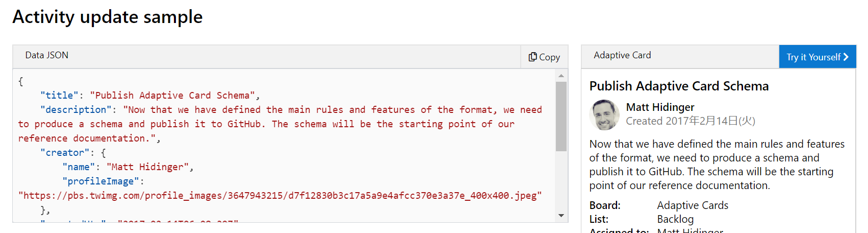868x233 pixels.
Task: Click the scroll up arrow of the JSON panel
Action: tap(561, 76)
